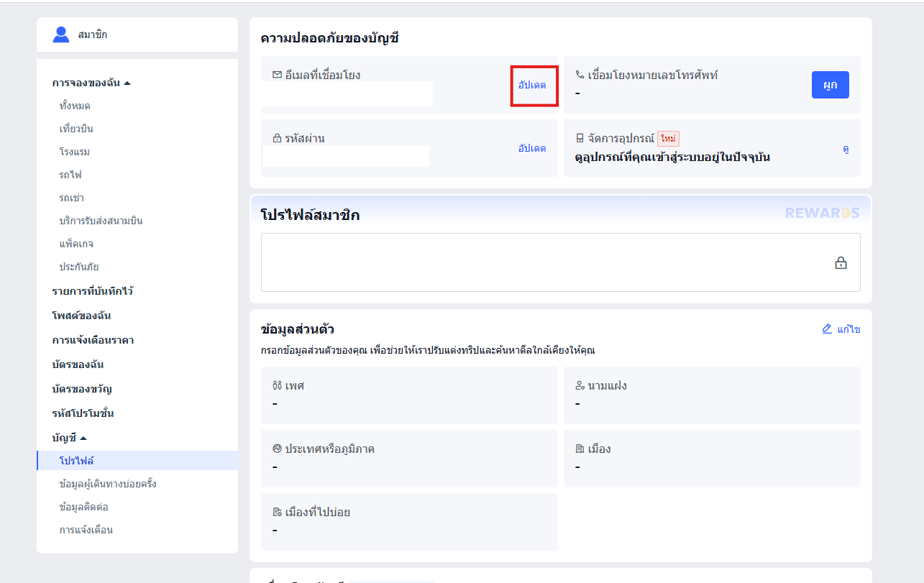Open รายการที่บันทึกไว้ from sidebar
924x583 pixels.
[x=92, y=291]
